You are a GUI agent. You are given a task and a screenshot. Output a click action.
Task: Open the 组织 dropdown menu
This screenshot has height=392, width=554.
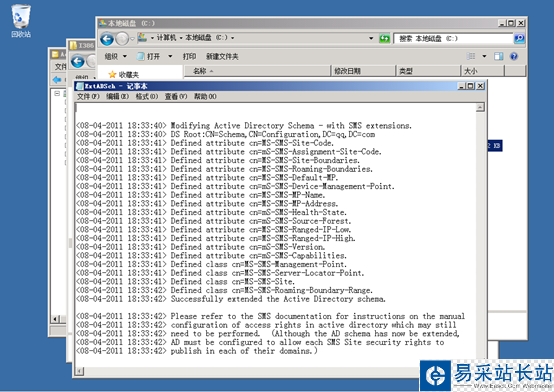coord(116,56)
